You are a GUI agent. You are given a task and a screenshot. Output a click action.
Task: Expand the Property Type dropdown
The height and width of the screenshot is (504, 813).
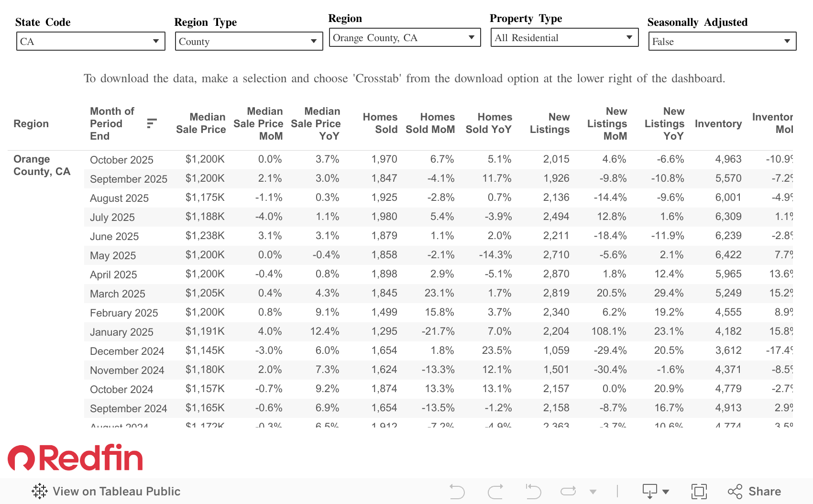(x=564, y=37)
